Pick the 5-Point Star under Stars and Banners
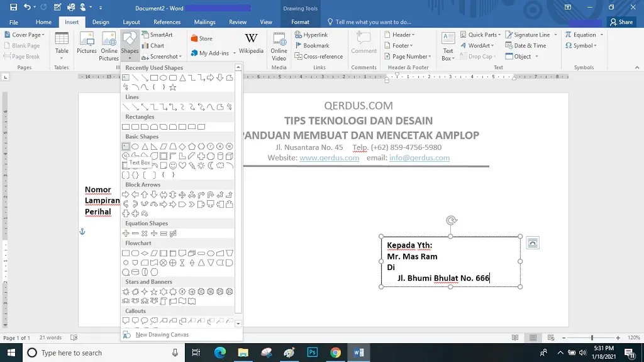The image size is (644, 362). pyautogui.click(x=154, y=291)
